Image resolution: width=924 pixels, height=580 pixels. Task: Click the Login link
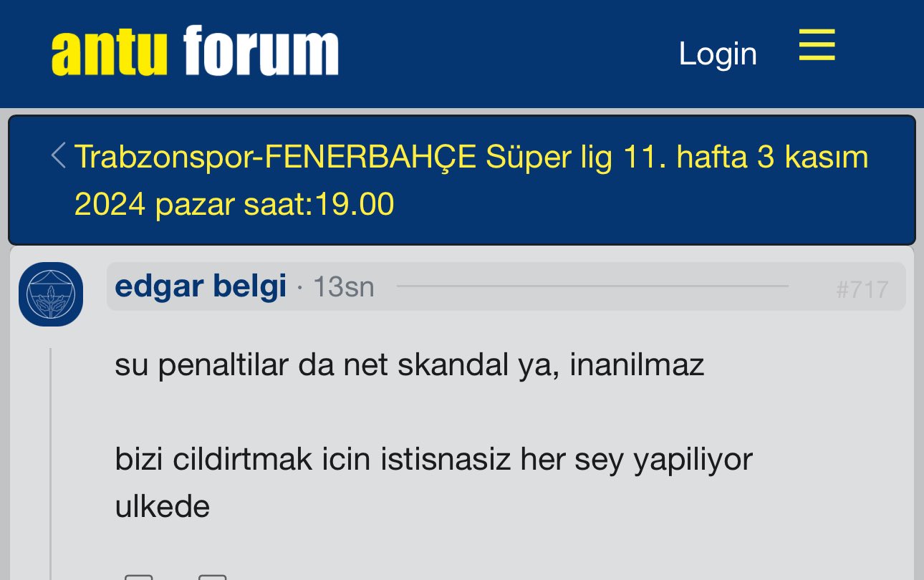point(718,54)
